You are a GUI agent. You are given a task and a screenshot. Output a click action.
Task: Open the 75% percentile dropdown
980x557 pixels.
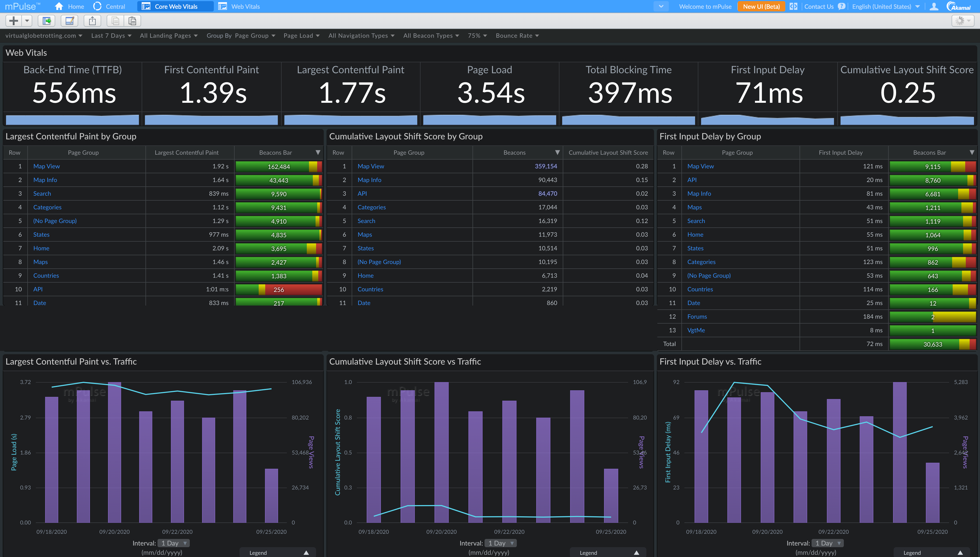coord(477,36)
